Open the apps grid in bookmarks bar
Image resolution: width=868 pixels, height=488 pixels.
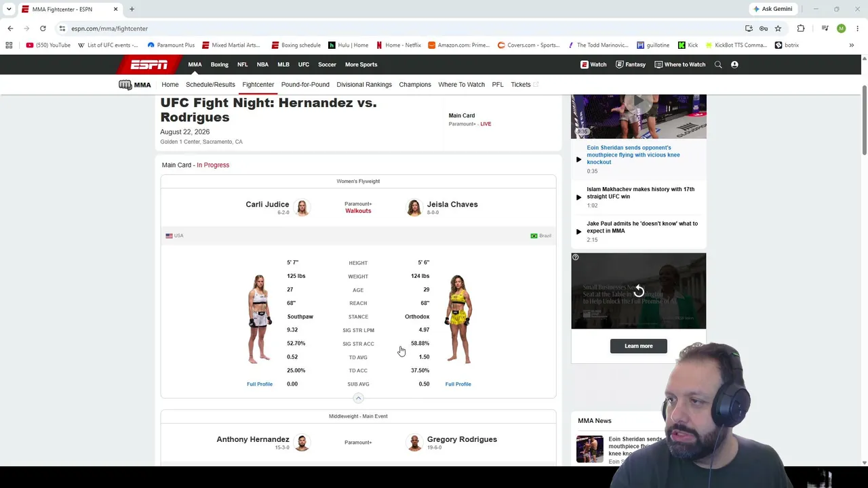pyautogui.click(x=9, y=45)
